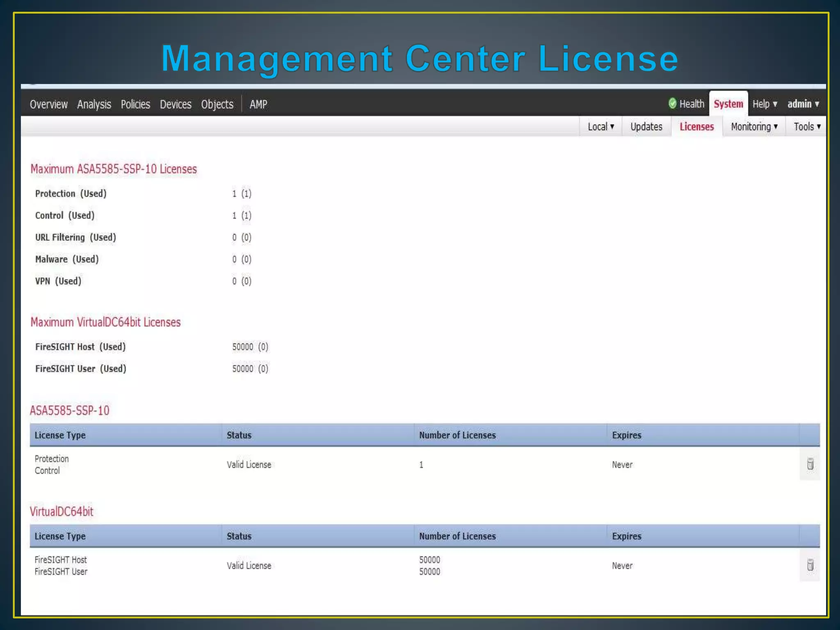Switch to the Updates tab
Image resolution: width=840 pixels, height=630 pixels.
(646, 126)
